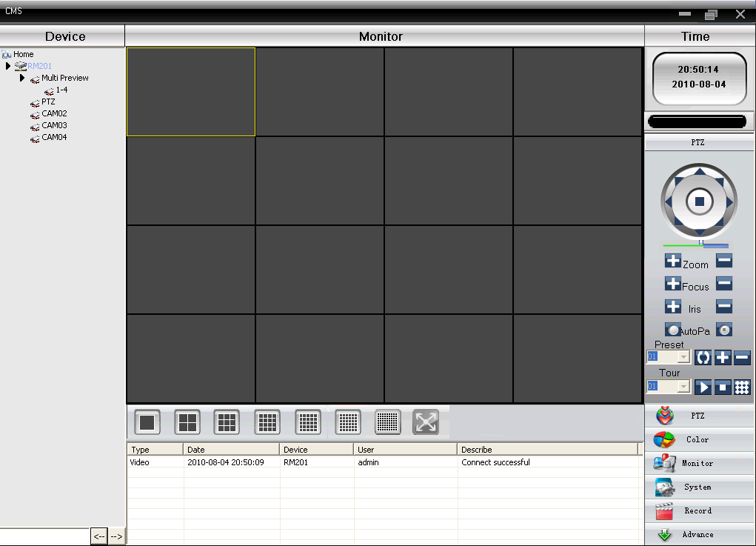Sort log by User column
The width and height of the screenshot is (756, 546).
[x=405, y=450]
